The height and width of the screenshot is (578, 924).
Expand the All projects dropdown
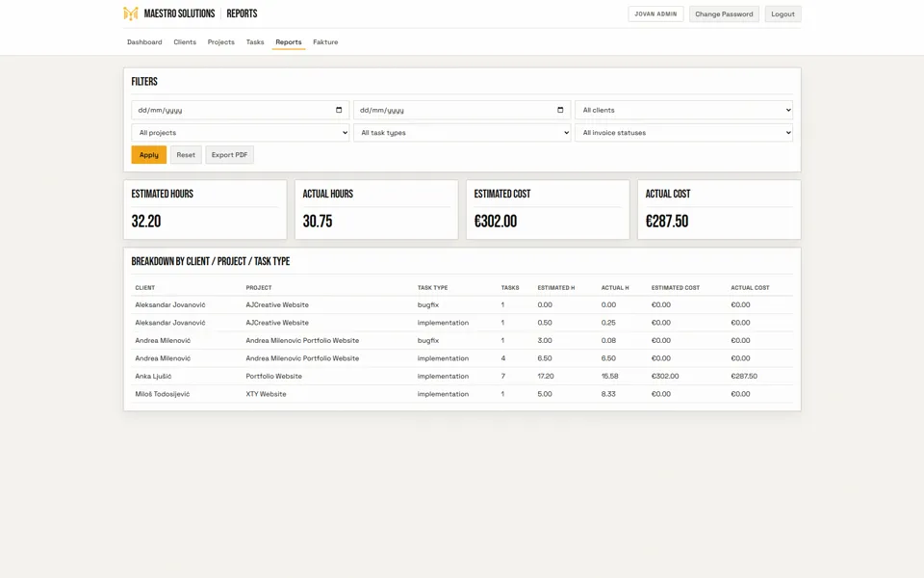(241, 133)
